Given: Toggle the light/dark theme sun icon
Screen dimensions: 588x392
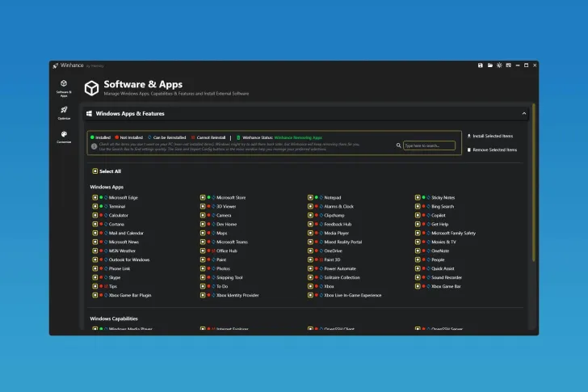Looking at the screenshot, I should click(x=499, y=65).
